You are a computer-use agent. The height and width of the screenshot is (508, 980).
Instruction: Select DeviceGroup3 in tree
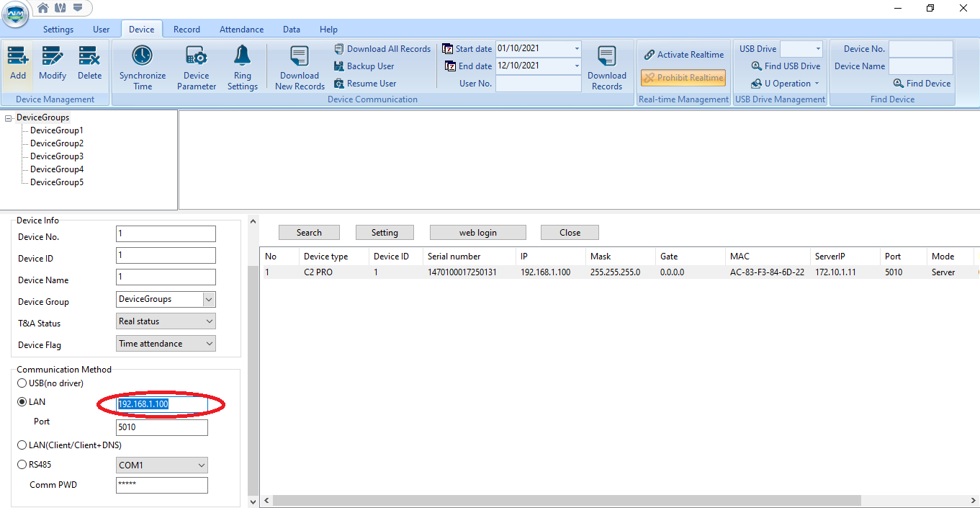(x=57, y=156)
